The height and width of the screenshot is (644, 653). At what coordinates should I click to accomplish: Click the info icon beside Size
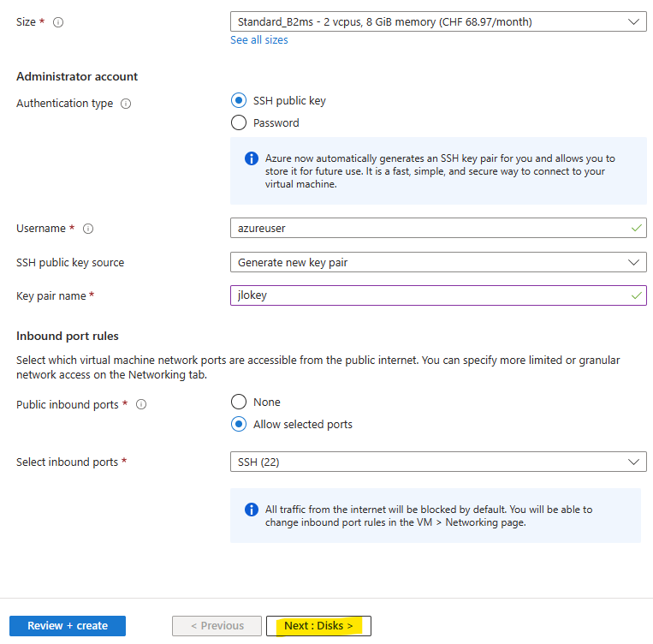pyautogui.click(x=58, y=22)
